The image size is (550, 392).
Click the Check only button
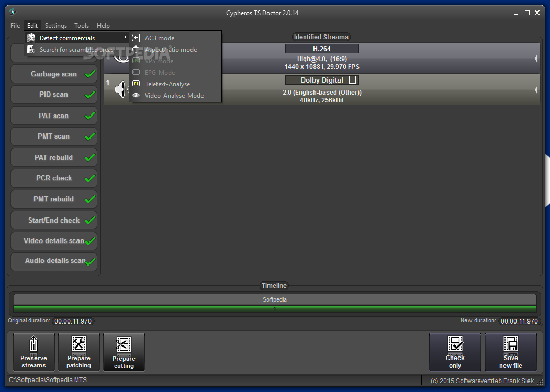pyautogui.click(x=455, y=352)
